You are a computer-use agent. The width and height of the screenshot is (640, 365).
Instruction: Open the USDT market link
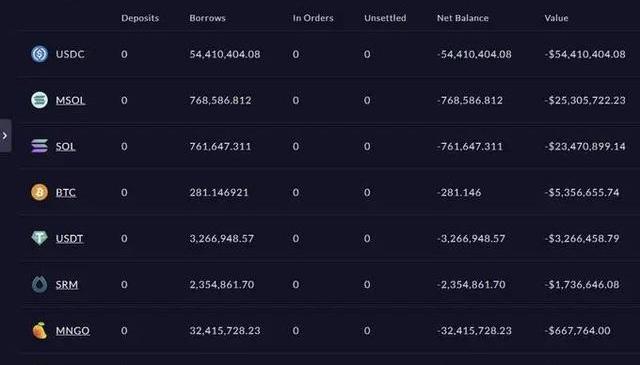click(69, 238)
